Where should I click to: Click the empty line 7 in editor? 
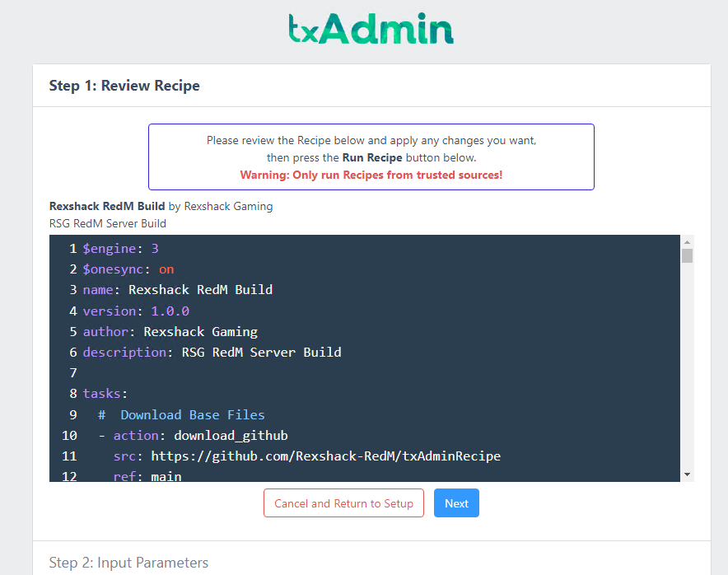[x=365, y=373]
